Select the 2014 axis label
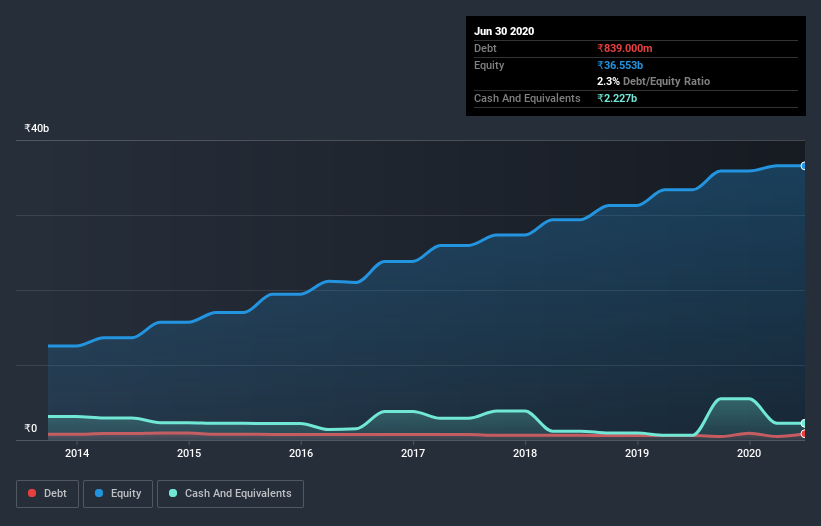 [77, 453]
